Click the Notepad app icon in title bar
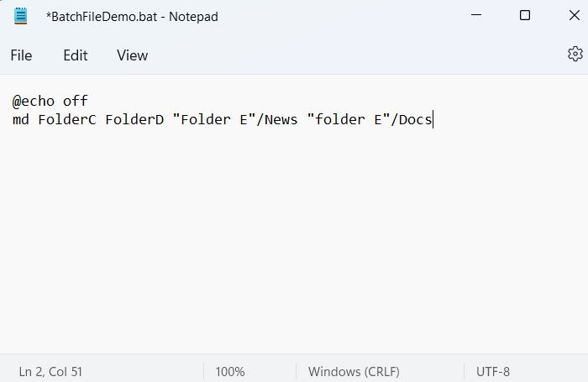The image size is (588, 382). pos(21,16)
